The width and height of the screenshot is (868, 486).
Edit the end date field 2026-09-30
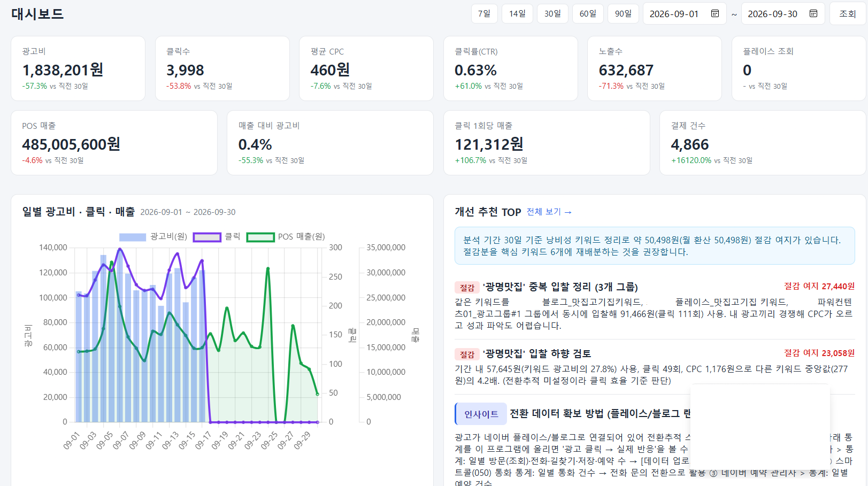click(x=783, y=14)
